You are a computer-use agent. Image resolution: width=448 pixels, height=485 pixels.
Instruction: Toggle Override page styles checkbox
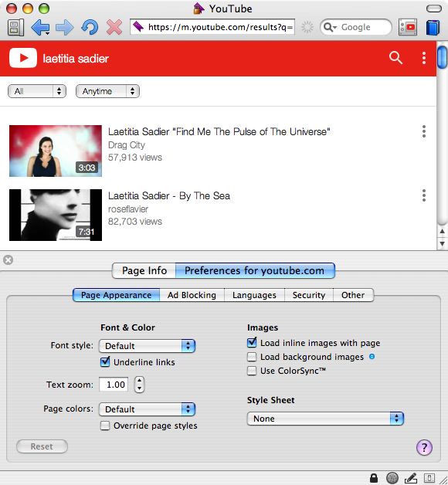point(105,426)
